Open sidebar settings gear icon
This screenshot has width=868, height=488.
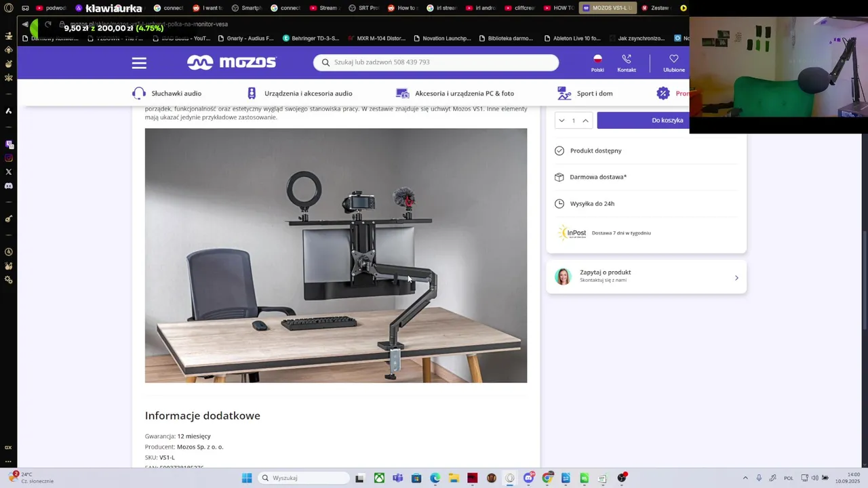(x=8, y=280)
